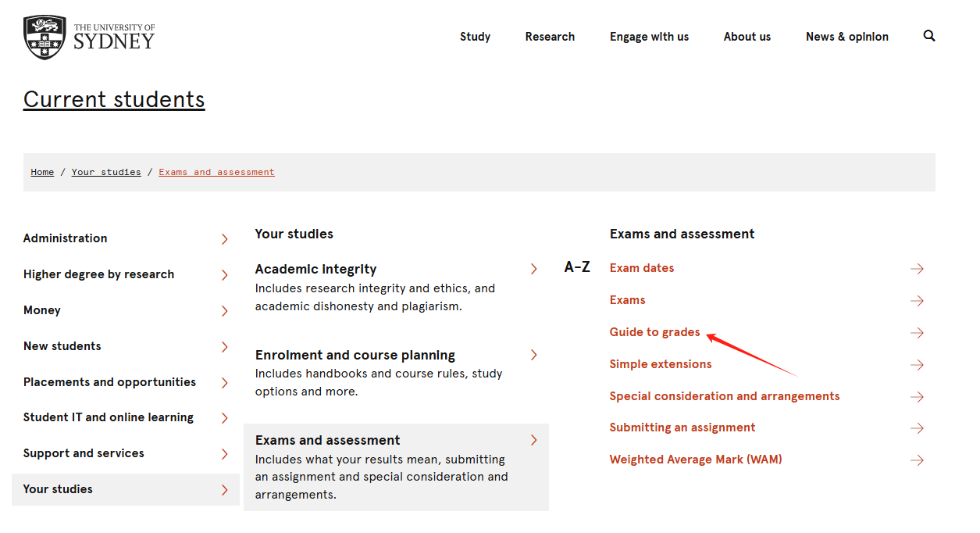The width and height of the screenshot is (980, 533).
Task: Open the Guide to grades link
Action: coord(654,332)
